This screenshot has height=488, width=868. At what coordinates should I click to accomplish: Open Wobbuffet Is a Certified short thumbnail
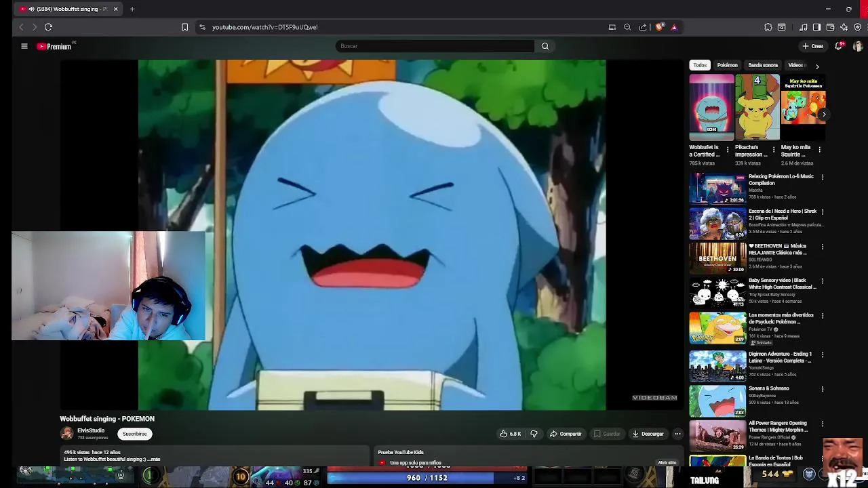711,107
